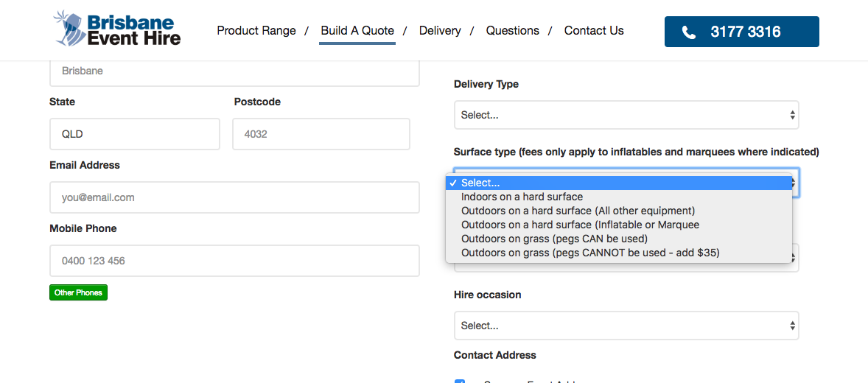Go to the Build A Quote tab
Screen dimensions: 868x383
(x=357, y=31)
